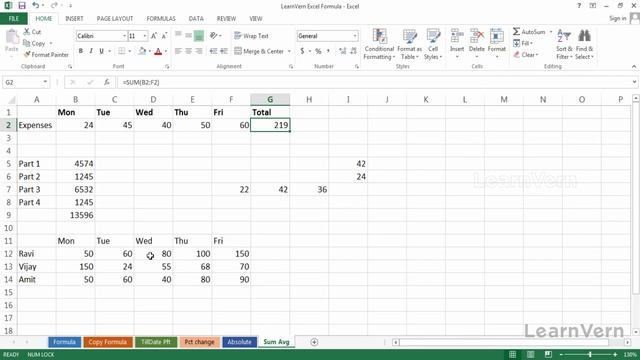
Task: Switch to Page Break Preview view
Action: (548, 354)
